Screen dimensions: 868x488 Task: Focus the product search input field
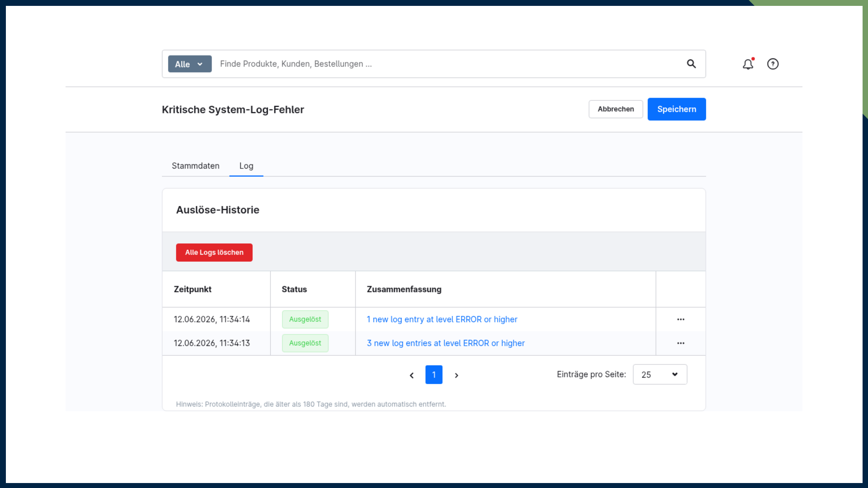pyautogui.click(x=448, y=64)
